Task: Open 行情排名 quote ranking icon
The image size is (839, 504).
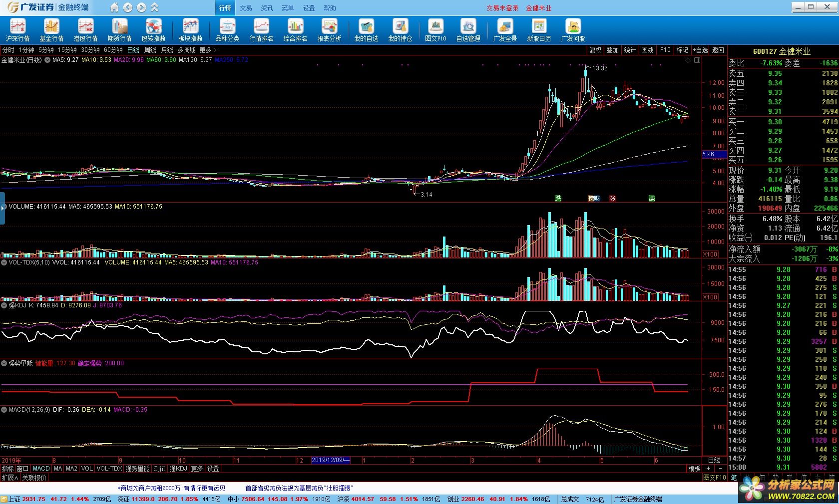Action: point(261,29)
